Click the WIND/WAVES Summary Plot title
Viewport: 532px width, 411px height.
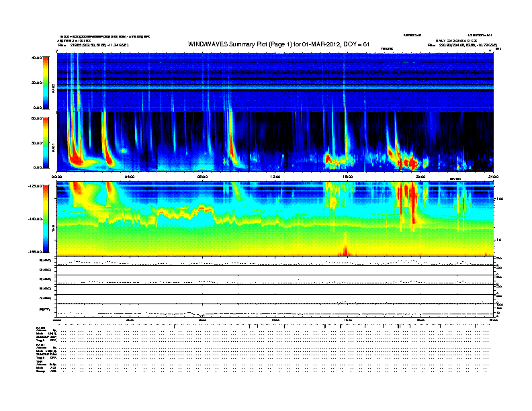[279, 44]
